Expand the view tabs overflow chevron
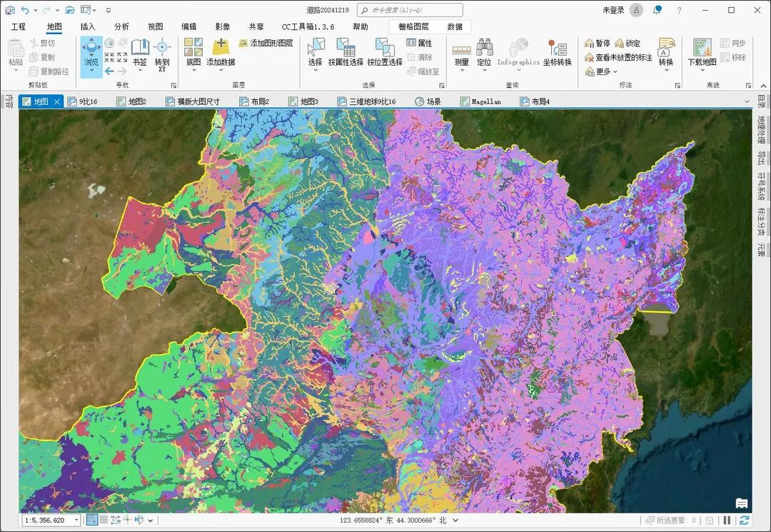This screenshot has height=532, width=771. pos(747,102)
